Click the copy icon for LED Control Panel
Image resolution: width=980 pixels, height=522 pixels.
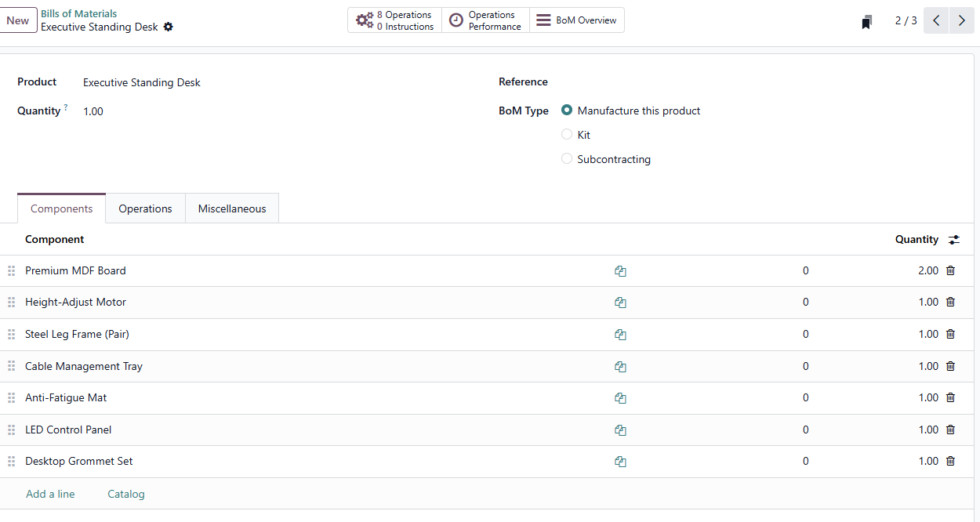[620, 430]
